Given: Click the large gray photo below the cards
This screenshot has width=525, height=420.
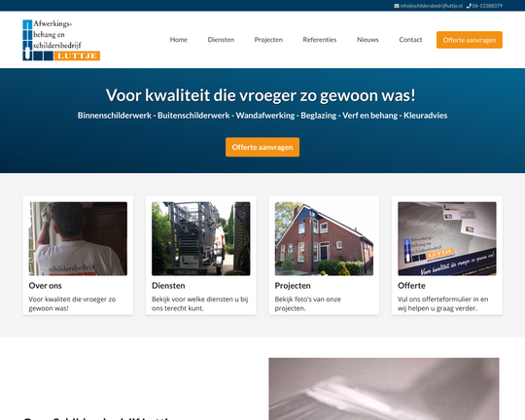Looking at the screenshot, I should pos(384,389).
